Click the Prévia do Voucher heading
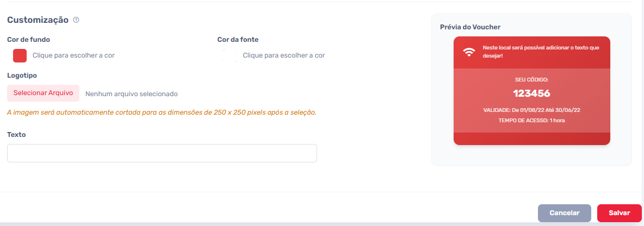Viewport: 644px width, 226px height. coord(470,27)
